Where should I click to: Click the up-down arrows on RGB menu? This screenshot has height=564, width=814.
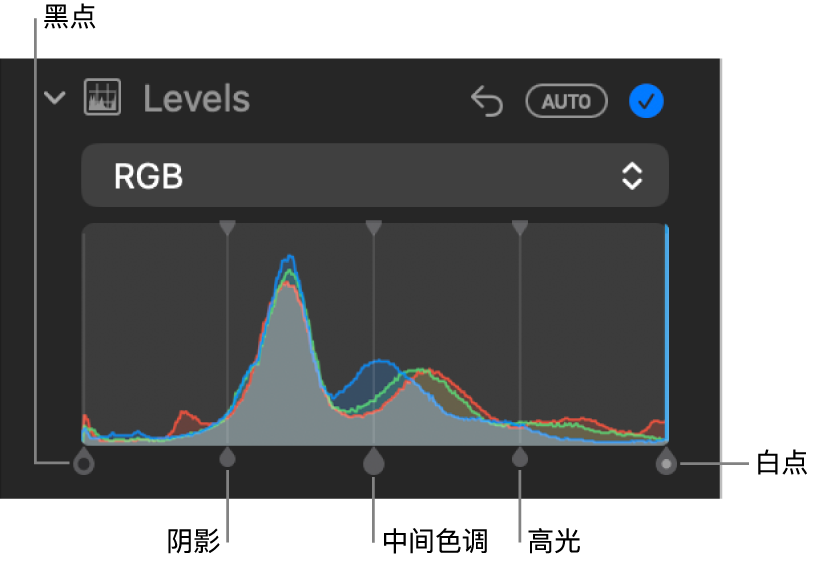pos(632,176)
